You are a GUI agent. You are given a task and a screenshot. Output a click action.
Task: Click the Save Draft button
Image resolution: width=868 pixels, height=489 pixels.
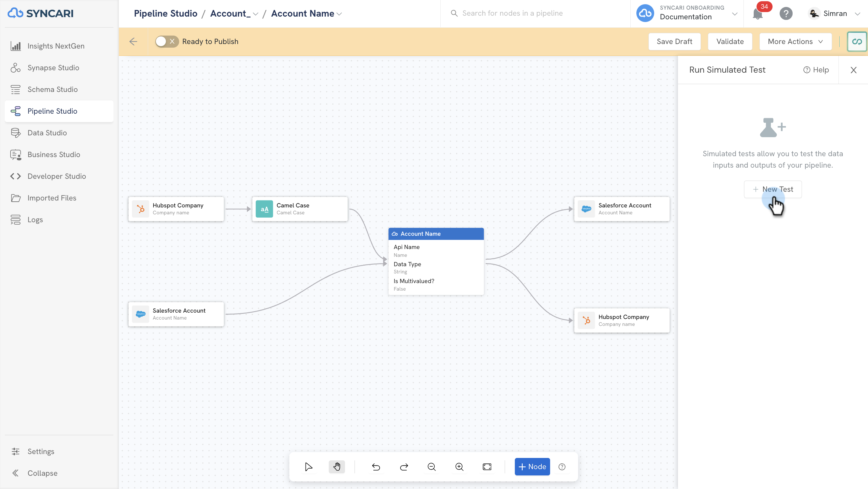(674, 41)
